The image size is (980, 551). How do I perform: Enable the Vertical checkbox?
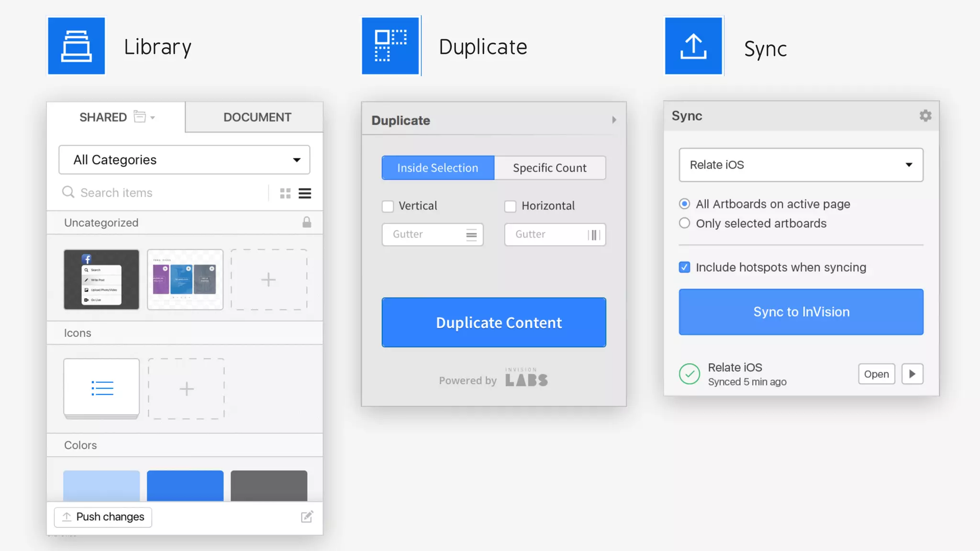coord(388,206)
